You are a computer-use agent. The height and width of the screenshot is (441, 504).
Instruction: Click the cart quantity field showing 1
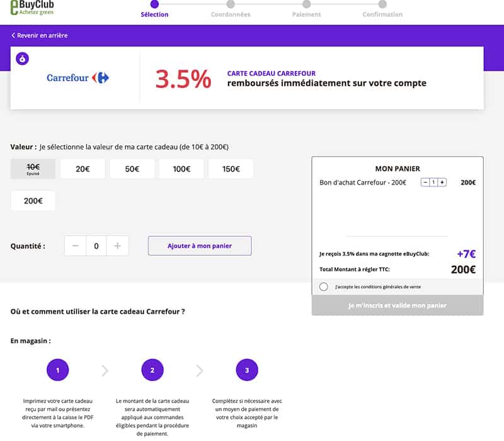tap(433, 182)
